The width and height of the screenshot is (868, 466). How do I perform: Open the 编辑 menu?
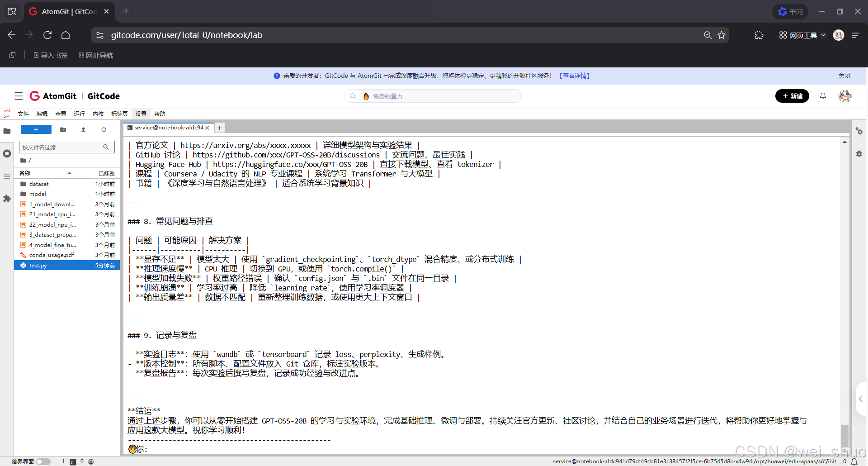point(42,114)
